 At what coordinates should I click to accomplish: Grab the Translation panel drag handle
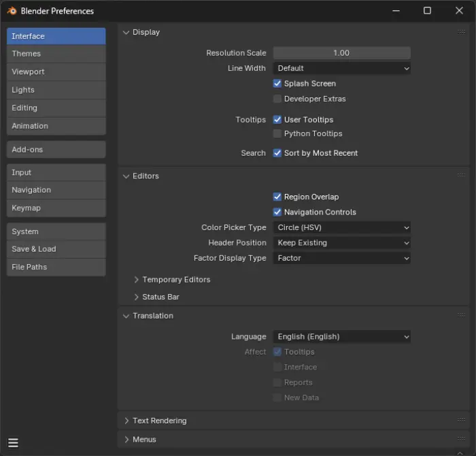461,315
